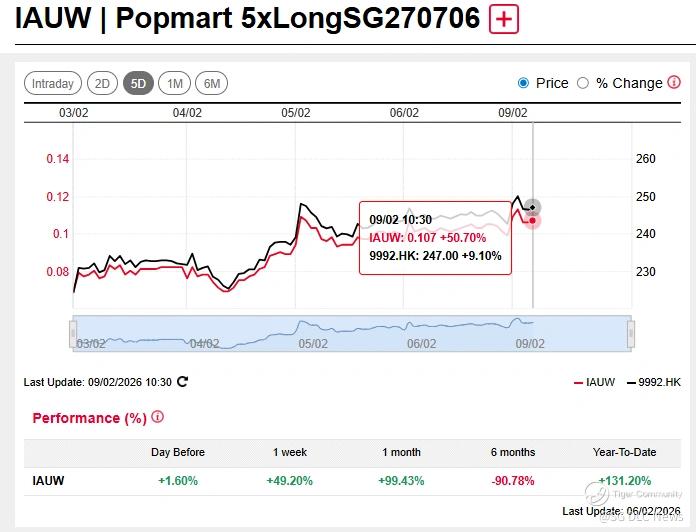Switch to the Intraday chart range
Viewport: 696px width, 532px height.
click(52, 83)
